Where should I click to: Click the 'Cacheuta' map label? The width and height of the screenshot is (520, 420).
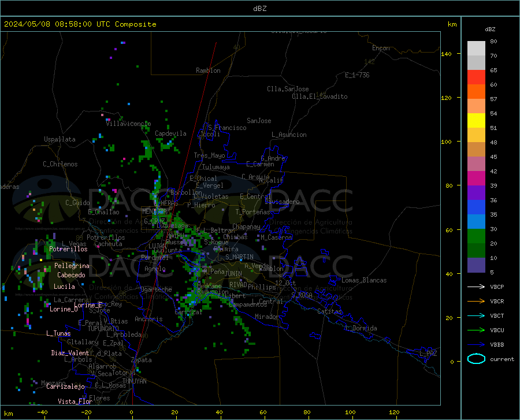point(109,244)
